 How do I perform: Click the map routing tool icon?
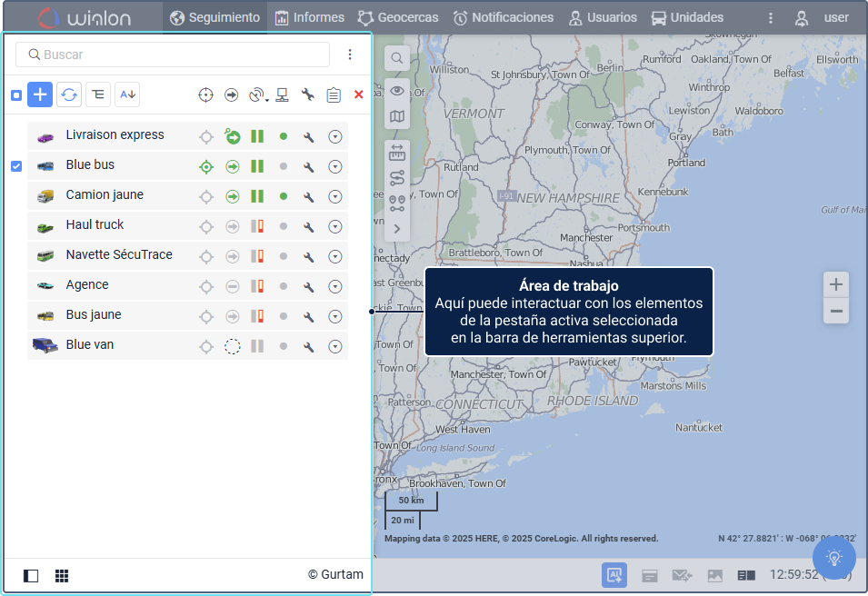click(x=397, y=178)
